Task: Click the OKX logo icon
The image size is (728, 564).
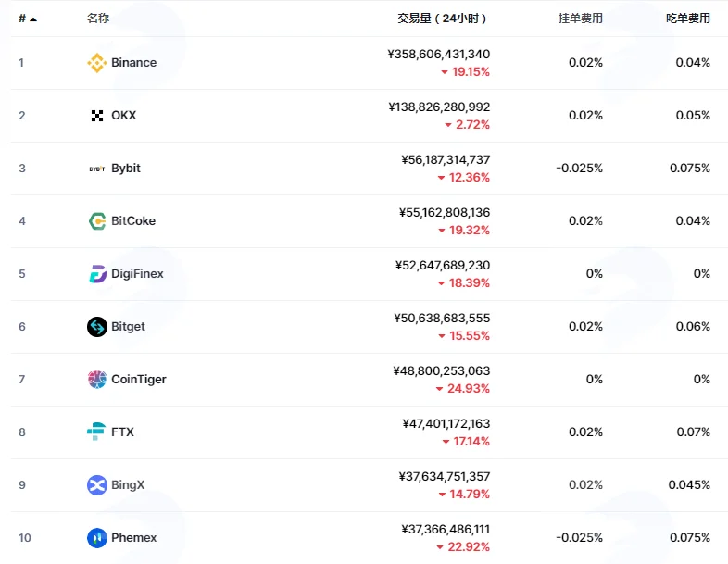Action: 97,116
